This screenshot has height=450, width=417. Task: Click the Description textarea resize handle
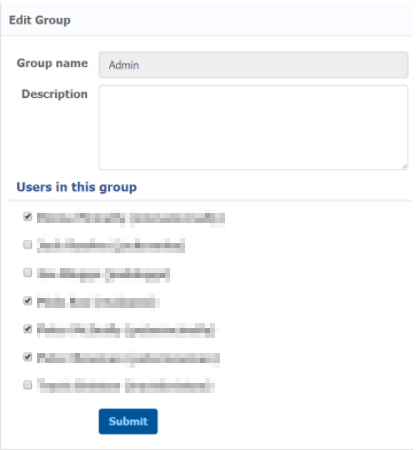pos(404,166)
